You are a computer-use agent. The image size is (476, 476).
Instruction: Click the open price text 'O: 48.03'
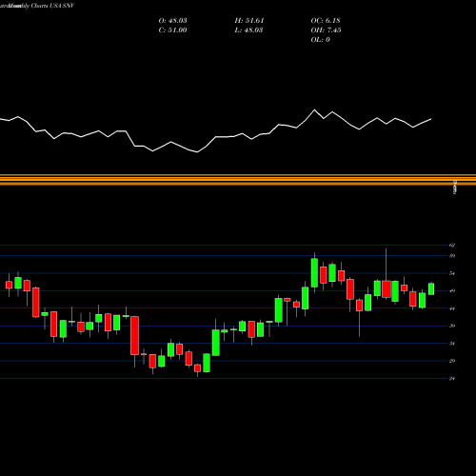(x=172, y=21)
